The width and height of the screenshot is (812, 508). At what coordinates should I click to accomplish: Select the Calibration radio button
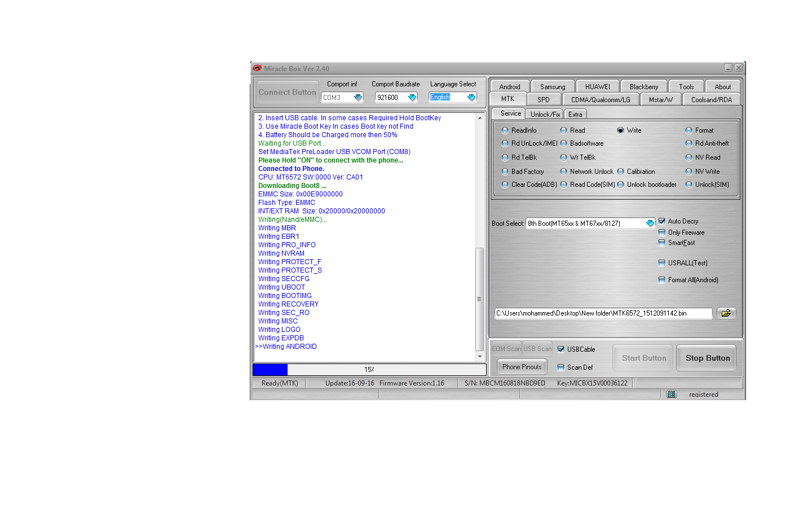point(620,172)
